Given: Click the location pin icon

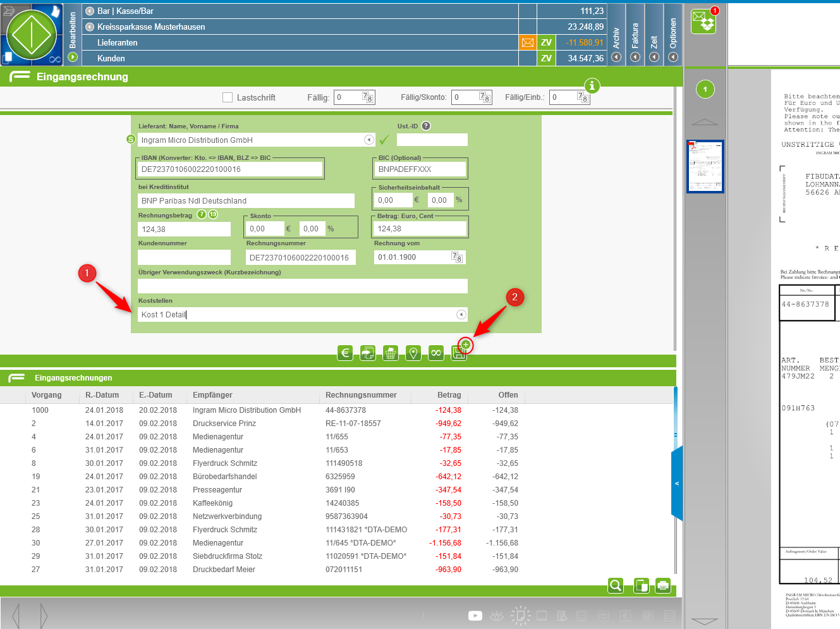Looking at the screenshot, I should 413,353.
